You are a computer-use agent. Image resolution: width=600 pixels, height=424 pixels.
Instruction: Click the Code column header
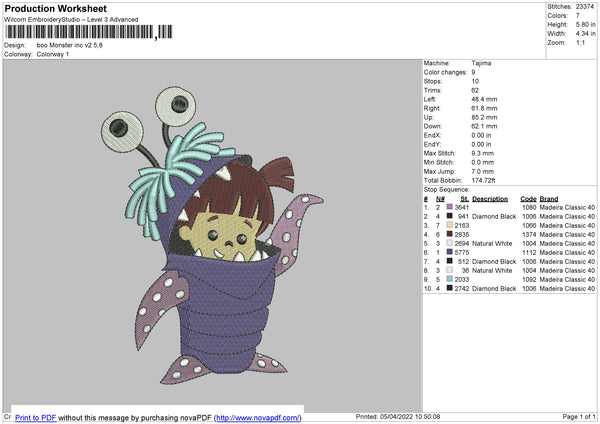click(528, 199)
